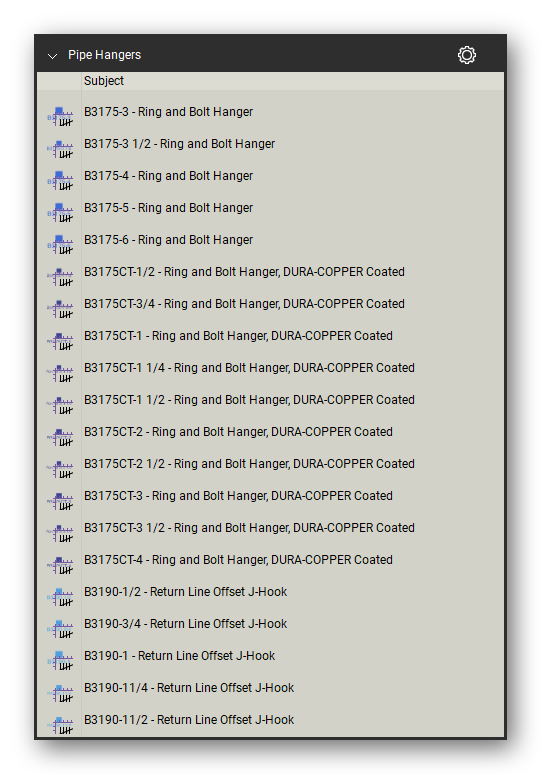Select the B3175CT-1/2 DURA-COPPER tool icon

(x=60, y=277)
